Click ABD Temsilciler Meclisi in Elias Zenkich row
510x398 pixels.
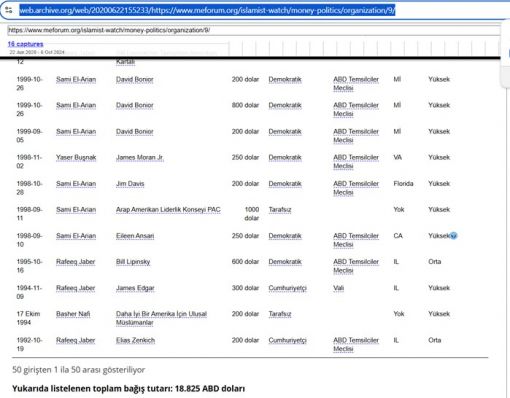pos(356,344)
